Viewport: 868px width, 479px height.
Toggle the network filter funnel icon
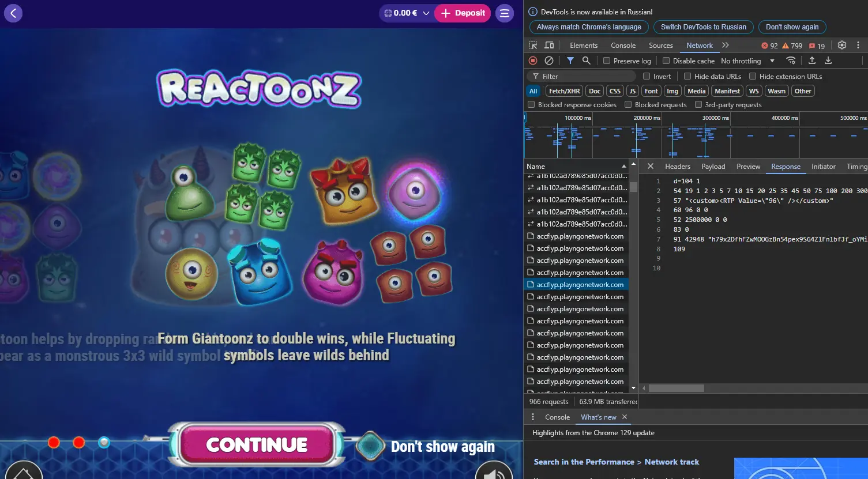coord(570,61)
